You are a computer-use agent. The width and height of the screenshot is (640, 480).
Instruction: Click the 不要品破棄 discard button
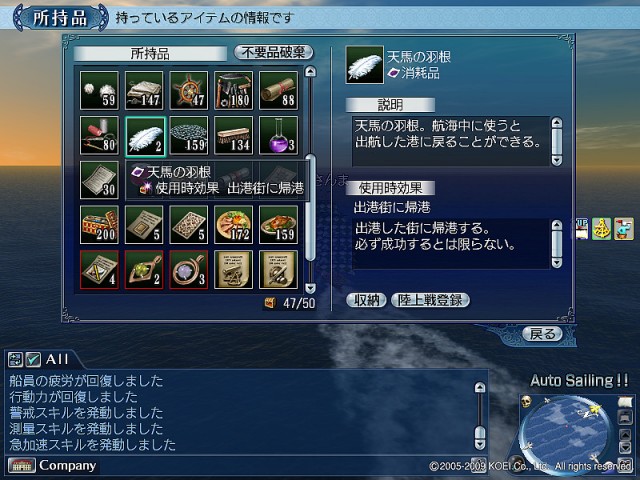tap(273, 52)
